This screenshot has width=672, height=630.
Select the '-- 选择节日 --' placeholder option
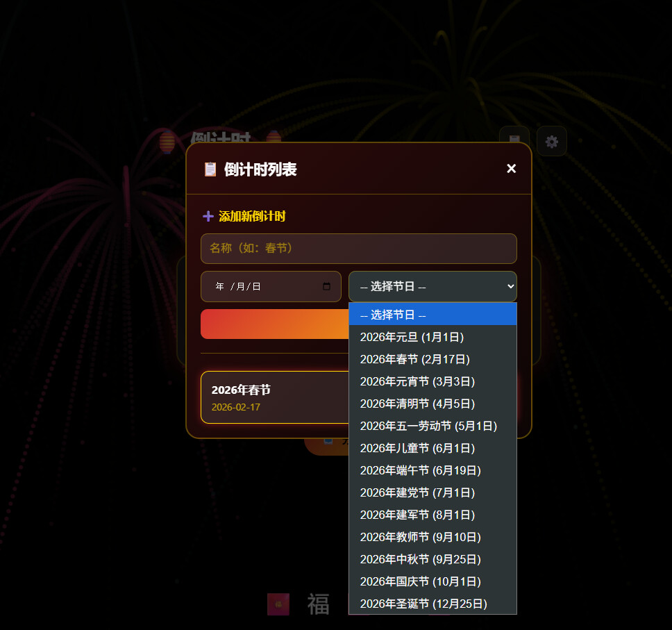coord(432,315)
